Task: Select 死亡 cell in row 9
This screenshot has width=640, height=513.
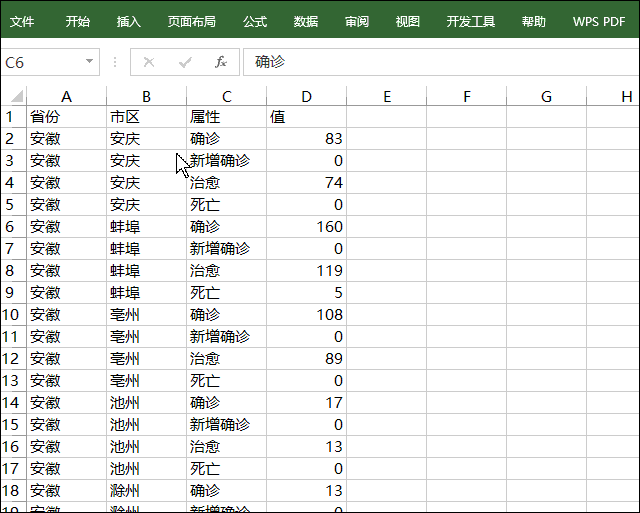Action: pos(227,293)
